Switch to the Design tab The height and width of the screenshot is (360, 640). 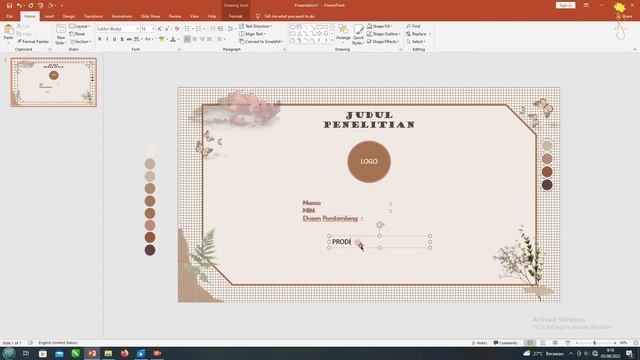click(69, 16)
